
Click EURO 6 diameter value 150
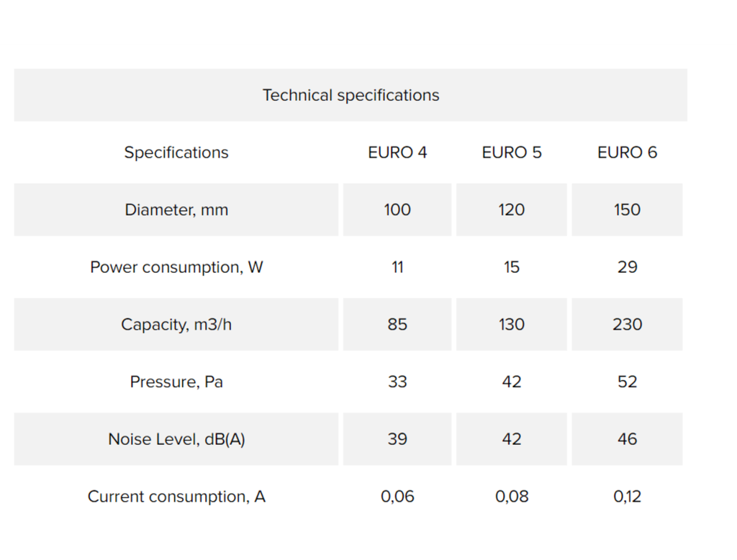[627, 209]
